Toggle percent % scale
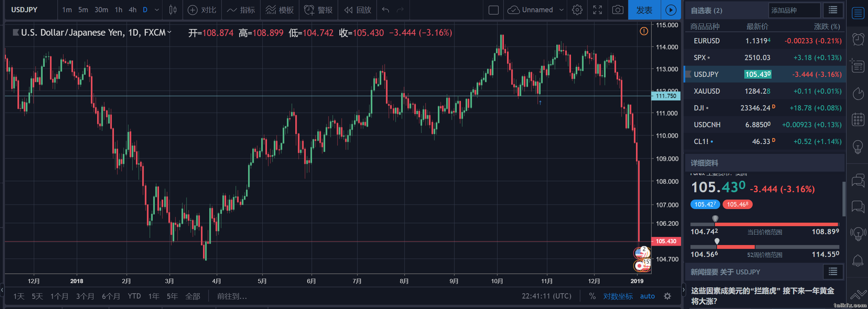 pyautogui.click(x=592, y=296)
